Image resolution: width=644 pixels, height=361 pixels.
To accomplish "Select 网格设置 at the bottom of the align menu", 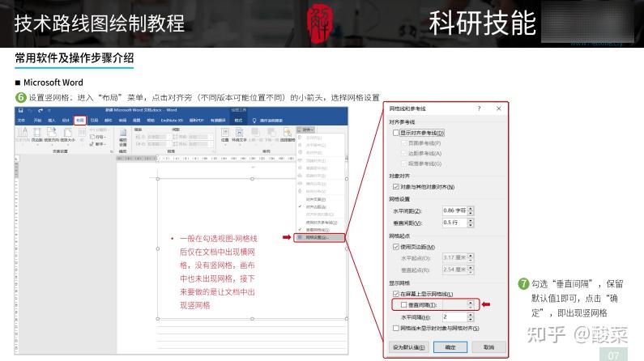I will [x=319, y=237].
